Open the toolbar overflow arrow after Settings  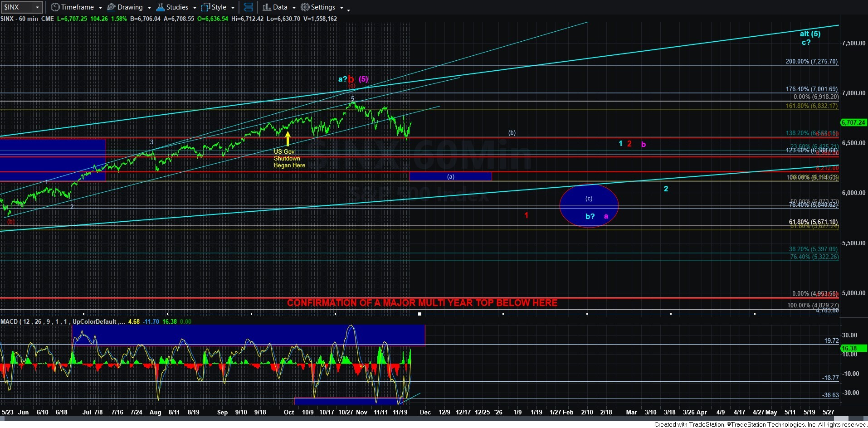(x=341, y=8)
